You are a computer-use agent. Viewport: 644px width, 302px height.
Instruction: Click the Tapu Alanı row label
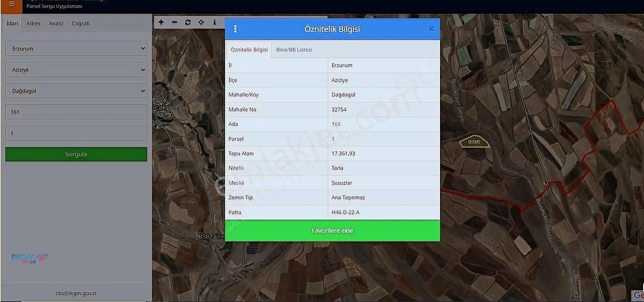pos(241,153)
